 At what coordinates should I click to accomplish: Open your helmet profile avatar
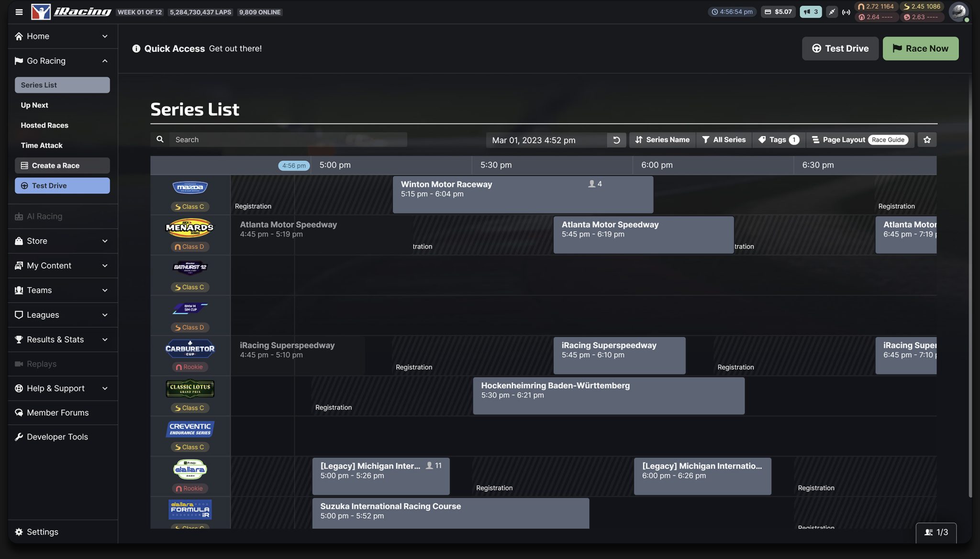click(958, 11)
